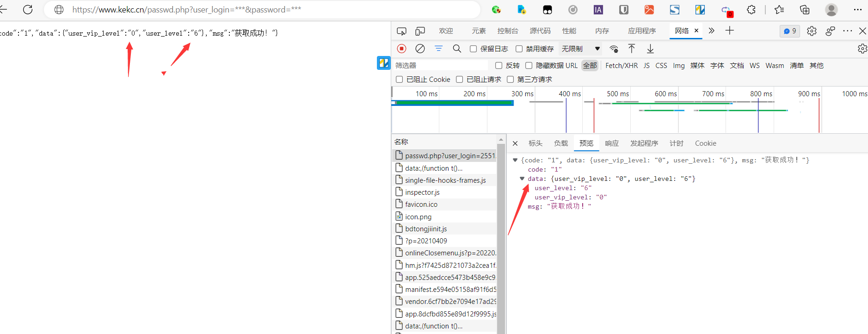This screenshot has width=868, height=334.
Task: Open the 控制台 tab
Action: [507, 31]
